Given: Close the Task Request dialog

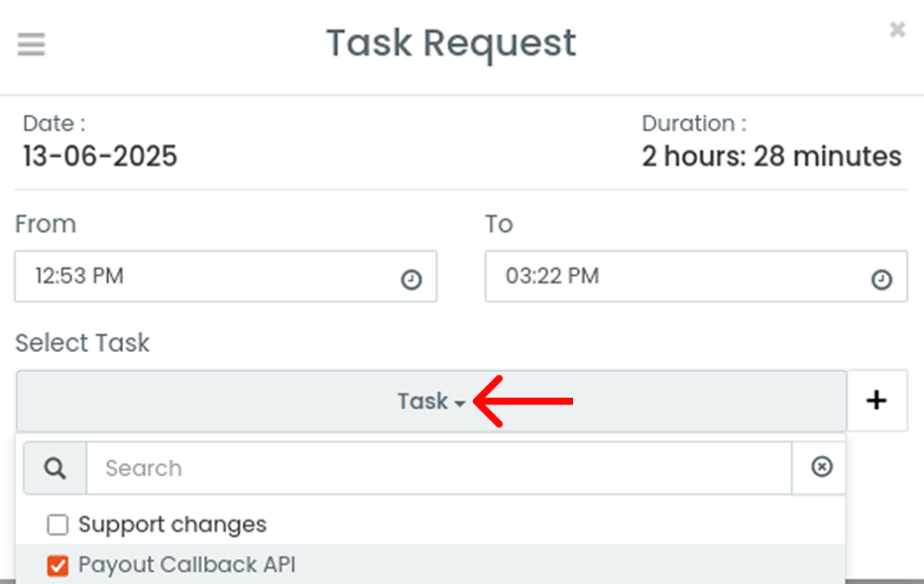Looking at the screenshot, I should (x=897, y=30).
